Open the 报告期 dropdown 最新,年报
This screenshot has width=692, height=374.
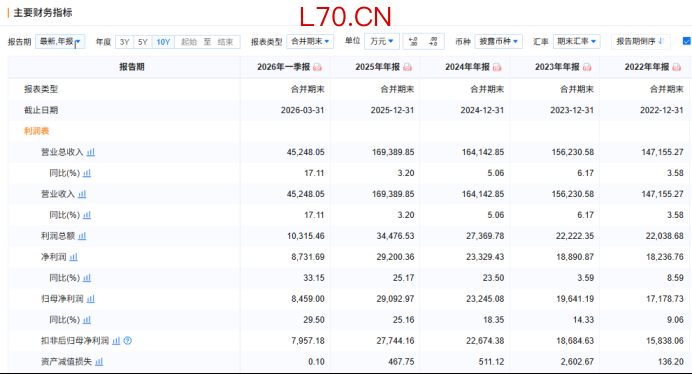(x=60, y=42)
